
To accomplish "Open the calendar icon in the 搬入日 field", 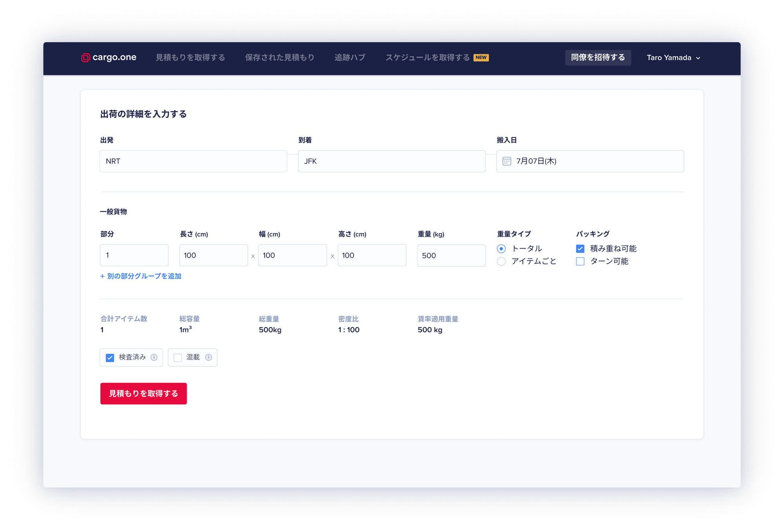I will (507, 161).
